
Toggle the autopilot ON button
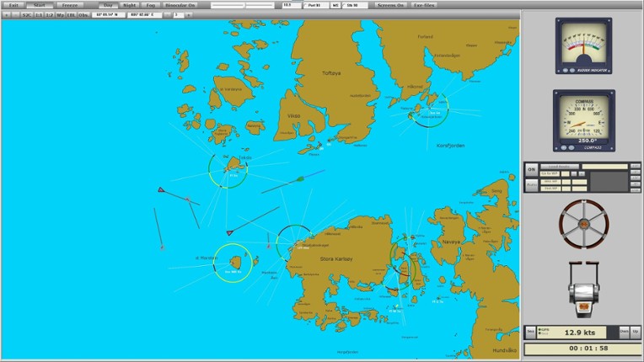click(531, 169)
